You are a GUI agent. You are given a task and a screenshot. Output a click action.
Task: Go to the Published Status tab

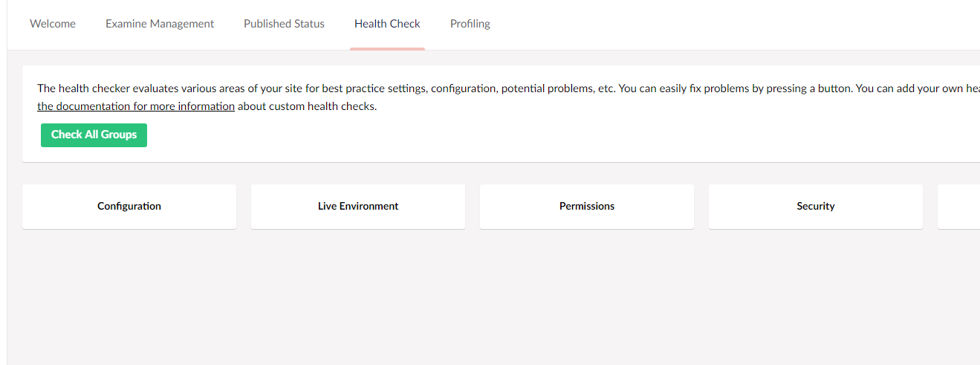(284, 24)
